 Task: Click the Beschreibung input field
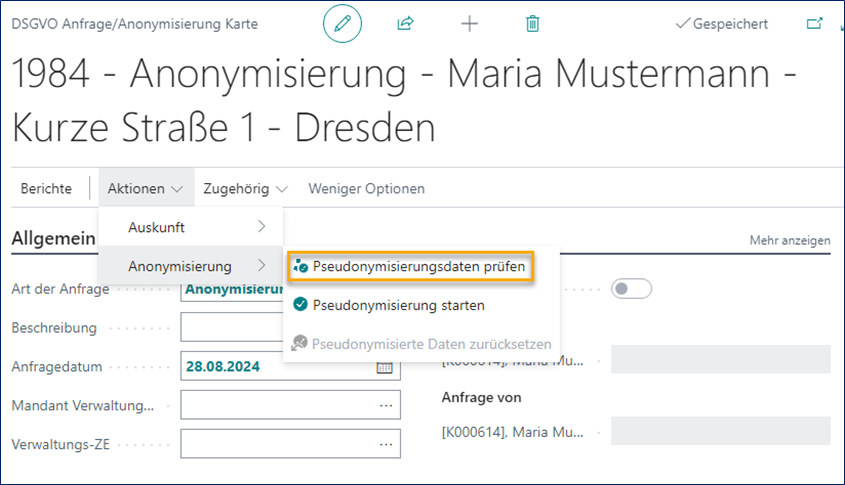232,328
